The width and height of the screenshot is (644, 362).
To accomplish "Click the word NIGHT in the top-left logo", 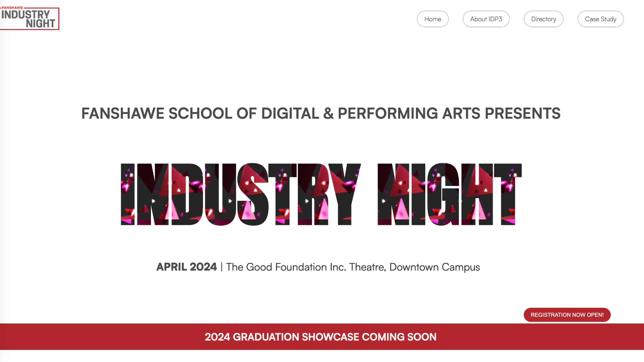I will [40, 23].
